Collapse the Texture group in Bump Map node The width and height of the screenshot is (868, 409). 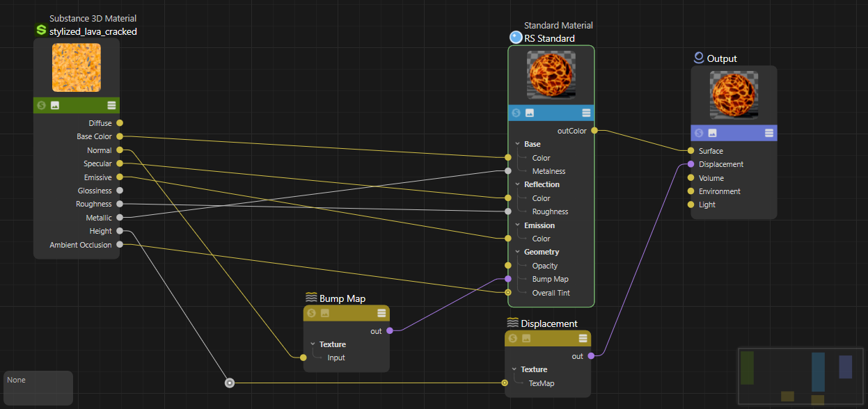313,344
